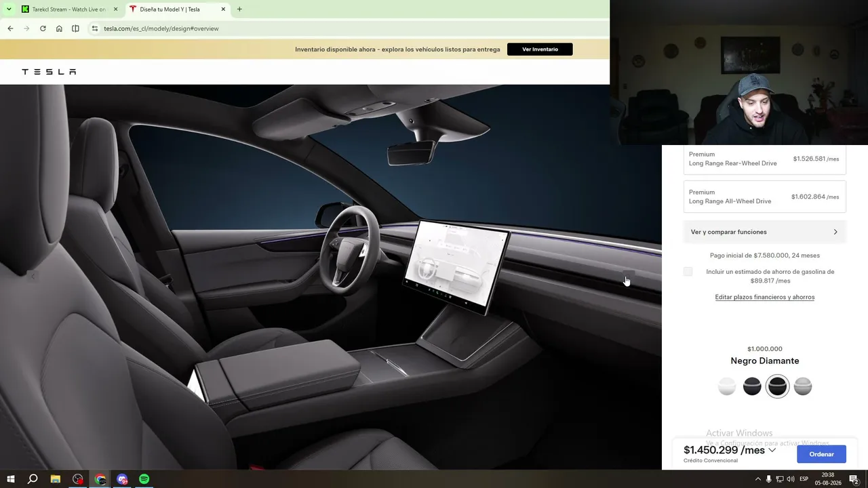View site information icon in address bar
The image size is (868, 488).
tap(95, 28)
